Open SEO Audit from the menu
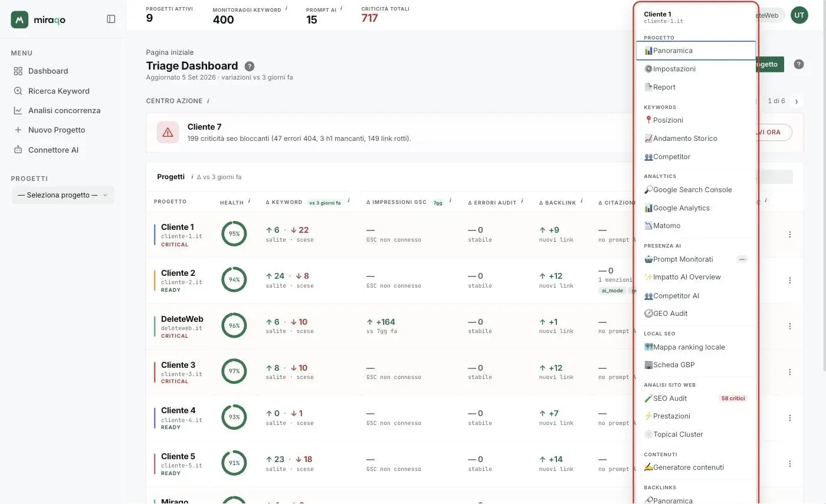The height and width of the screenshot is (504, 826). tap(696, 398)
